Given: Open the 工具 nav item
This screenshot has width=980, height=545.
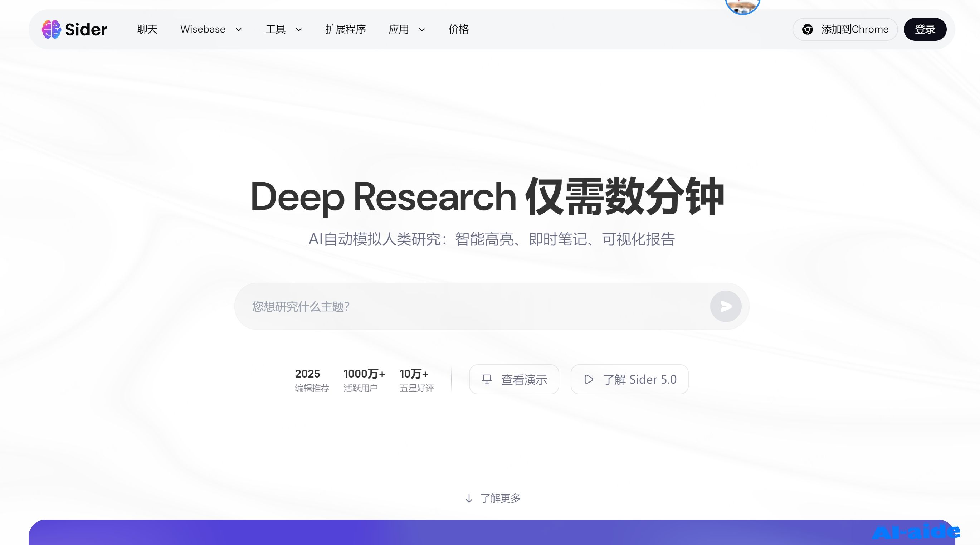Looking at the screenshot, I should [x=276, y=29].
